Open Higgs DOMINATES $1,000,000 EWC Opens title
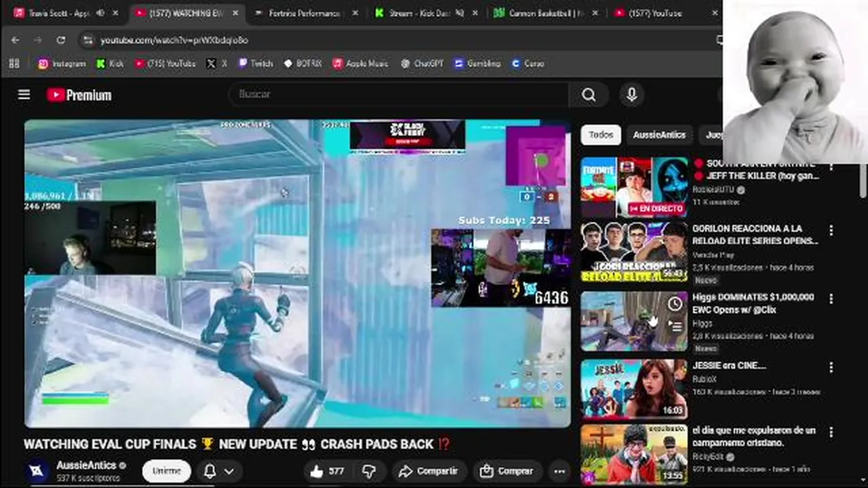Viewport: 868px width, 488px height. pyautogui.click(x=753, y=303)
